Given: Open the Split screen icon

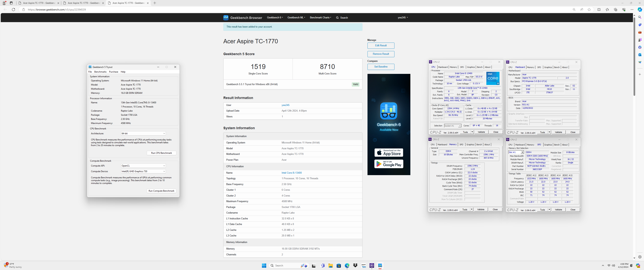Looking at the screenshot, I should 599,10.
